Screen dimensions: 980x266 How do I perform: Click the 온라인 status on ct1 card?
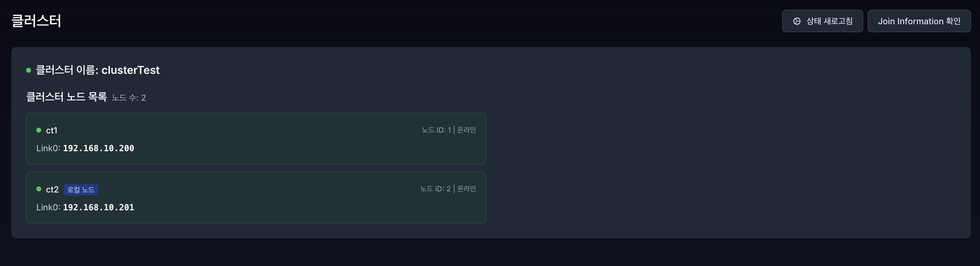point(467,130)
